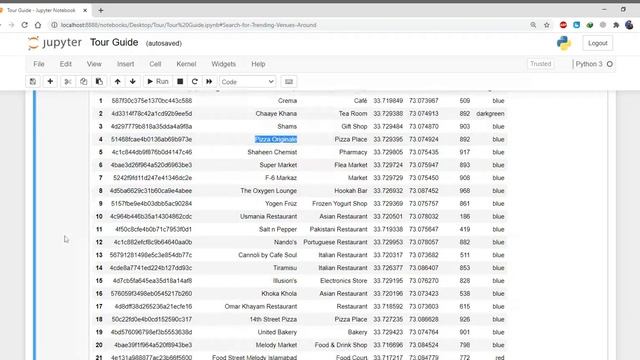Click the Trusted notebook indicator

coord(540,64)
